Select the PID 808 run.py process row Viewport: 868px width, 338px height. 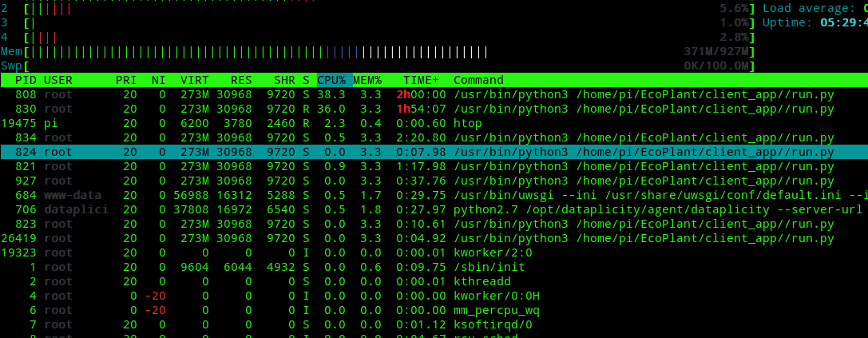(x=434, y=94)
